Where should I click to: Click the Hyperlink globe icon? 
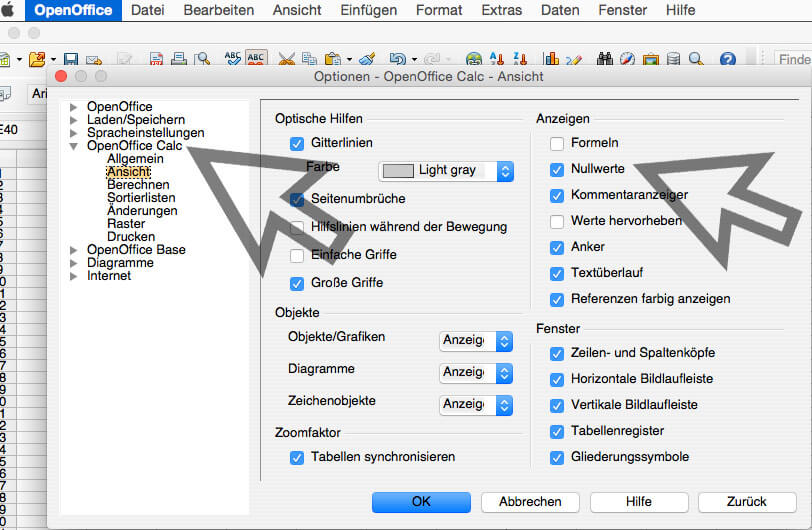coord(473,59)
